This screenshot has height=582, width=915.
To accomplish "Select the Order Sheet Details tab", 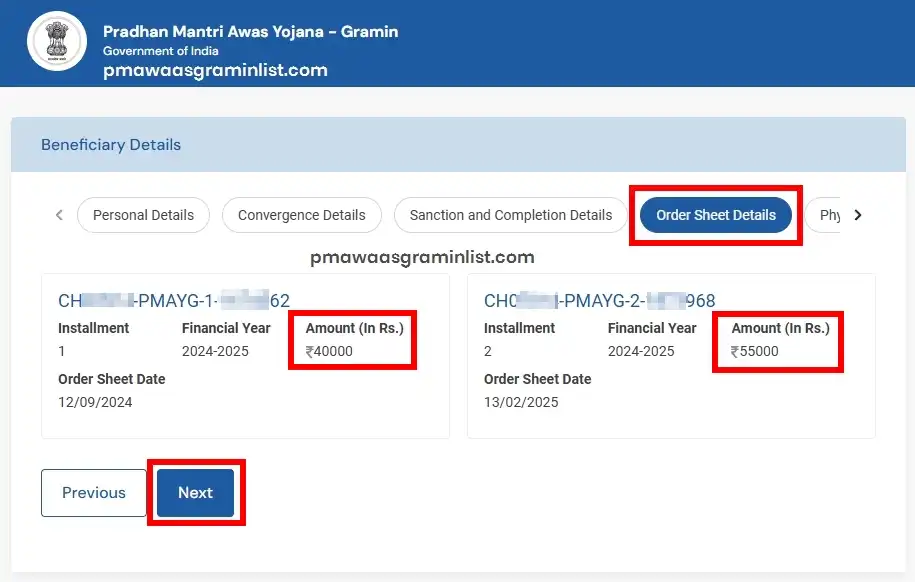I will click(x=716, y=215).
